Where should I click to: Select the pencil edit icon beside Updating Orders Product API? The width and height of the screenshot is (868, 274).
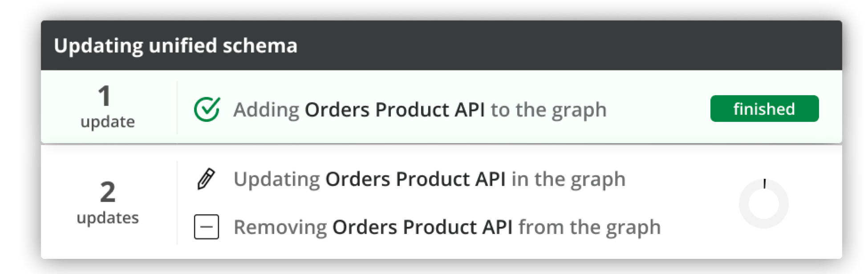(x=206, y=179)
